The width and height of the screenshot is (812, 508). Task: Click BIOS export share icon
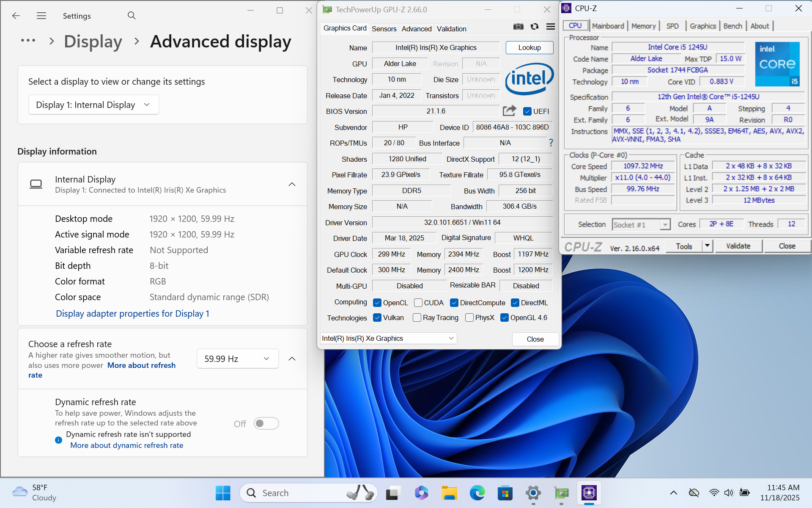[510, 111]
